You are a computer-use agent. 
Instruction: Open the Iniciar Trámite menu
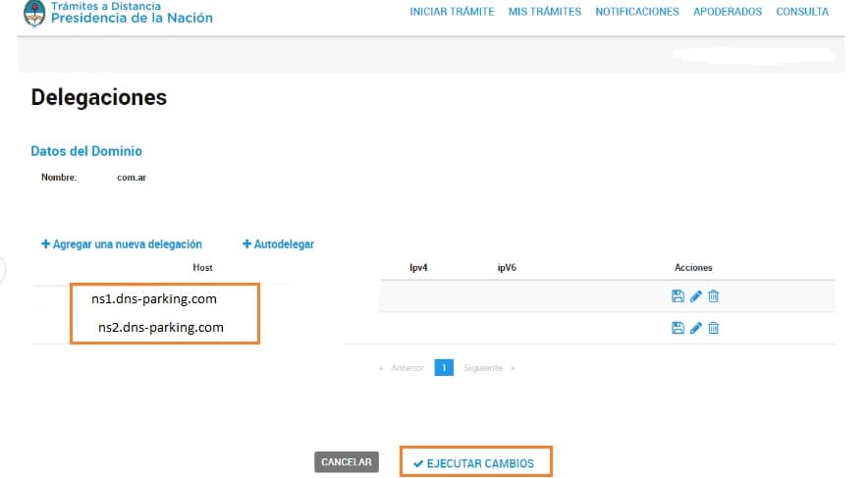[x=452, y=12]
